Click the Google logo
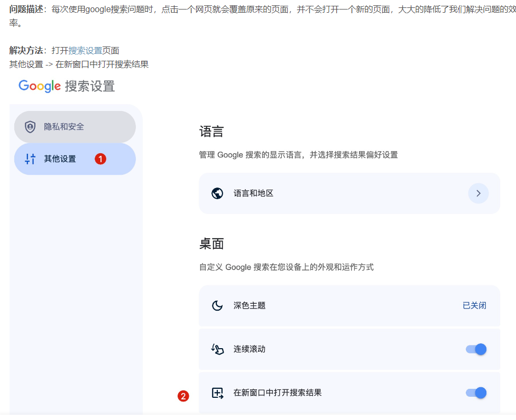This screenshot has height=420, width=516. [x=40, y=86]
